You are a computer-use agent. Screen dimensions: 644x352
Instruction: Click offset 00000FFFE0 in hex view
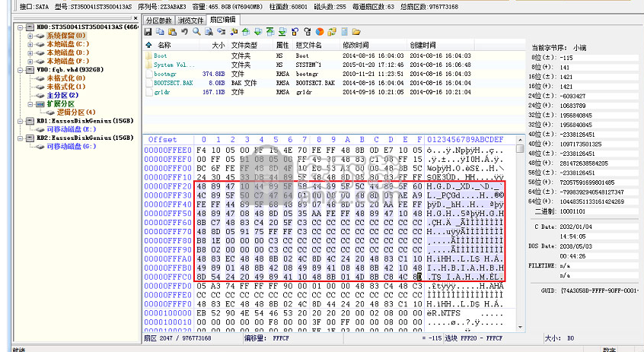point(167,295)
